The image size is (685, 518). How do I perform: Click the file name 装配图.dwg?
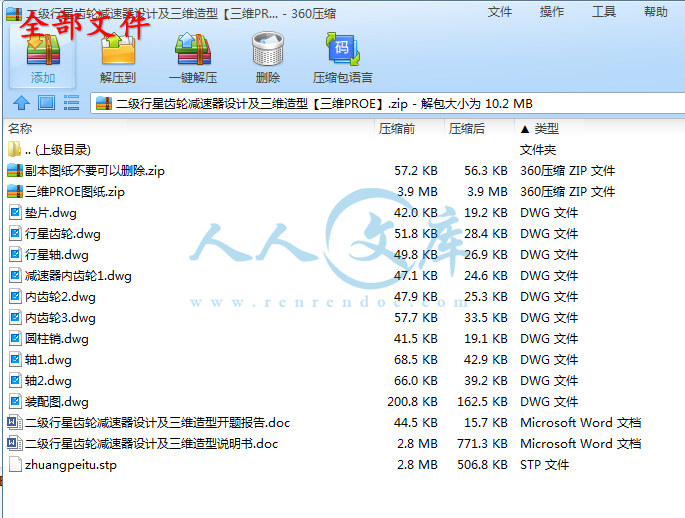(x=57, y=402)
